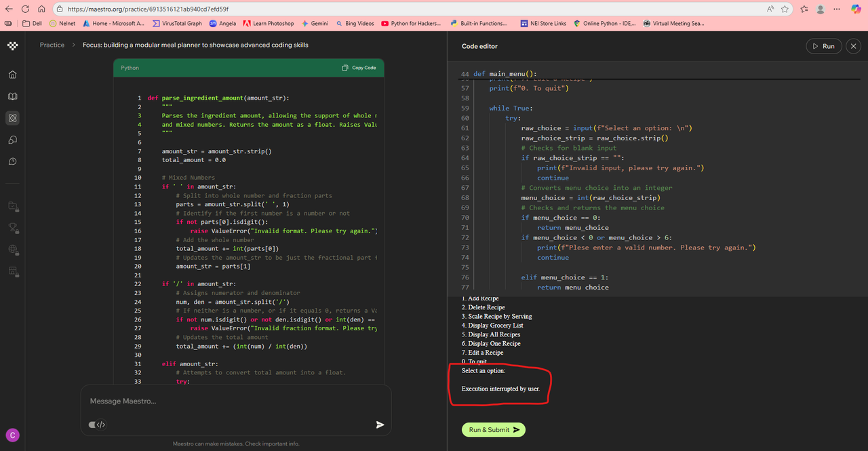Open Virtual Meeting Sea... bookmark
The height and width of the screenshot is (451, 868).
pyautogui.click(x=673, y=23)
